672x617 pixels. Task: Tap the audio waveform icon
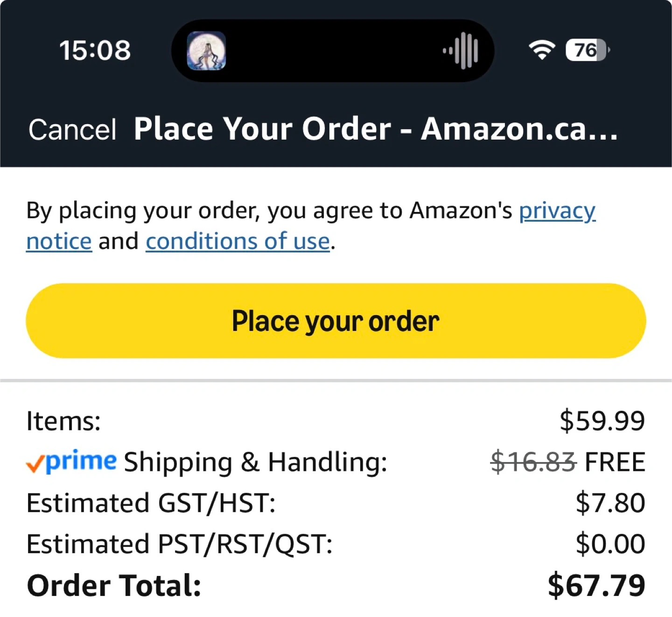[x=461, y=50]
